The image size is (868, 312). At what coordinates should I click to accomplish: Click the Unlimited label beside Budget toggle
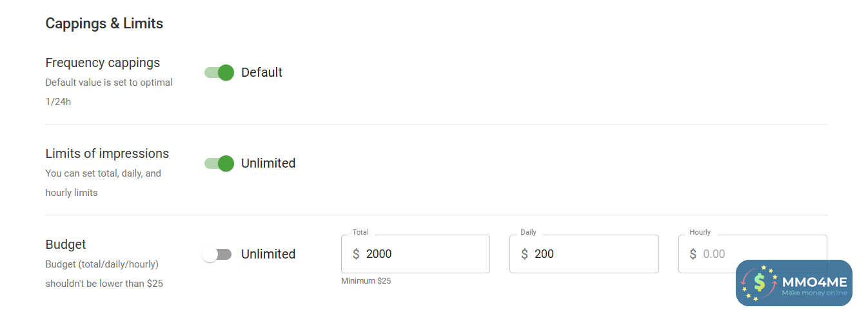[x=268, y=255]
